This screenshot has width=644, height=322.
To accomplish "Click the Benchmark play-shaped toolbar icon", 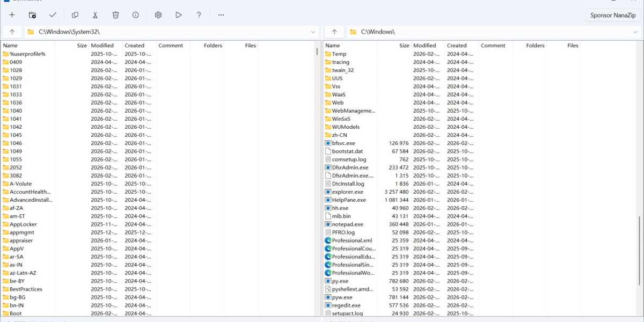I will [x=178, y=15].
